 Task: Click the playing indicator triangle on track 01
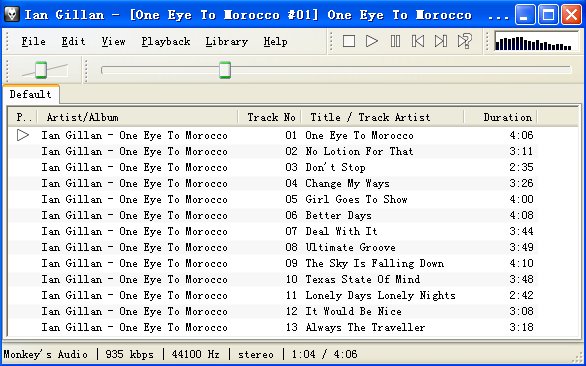pyautogui.click(x=23, y=135)
